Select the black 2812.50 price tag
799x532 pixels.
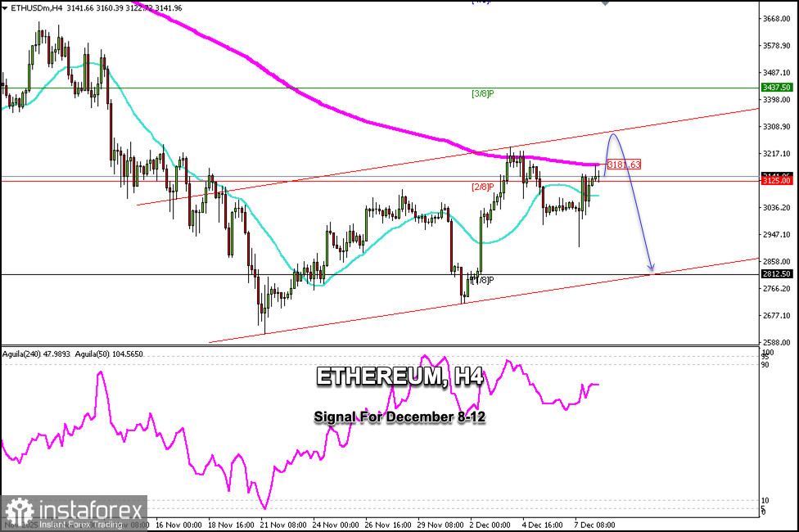coord(777,274)
